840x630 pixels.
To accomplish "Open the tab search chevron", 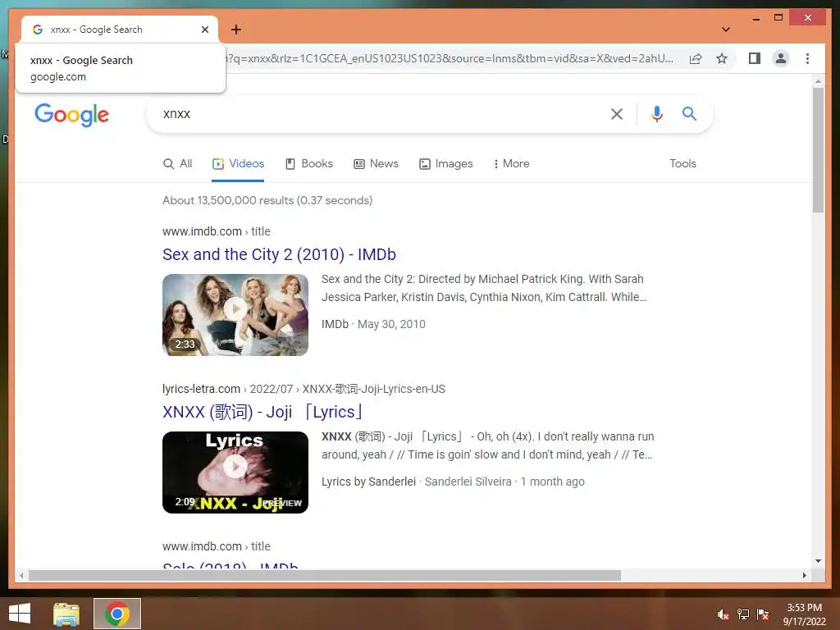I will point(725,30).
